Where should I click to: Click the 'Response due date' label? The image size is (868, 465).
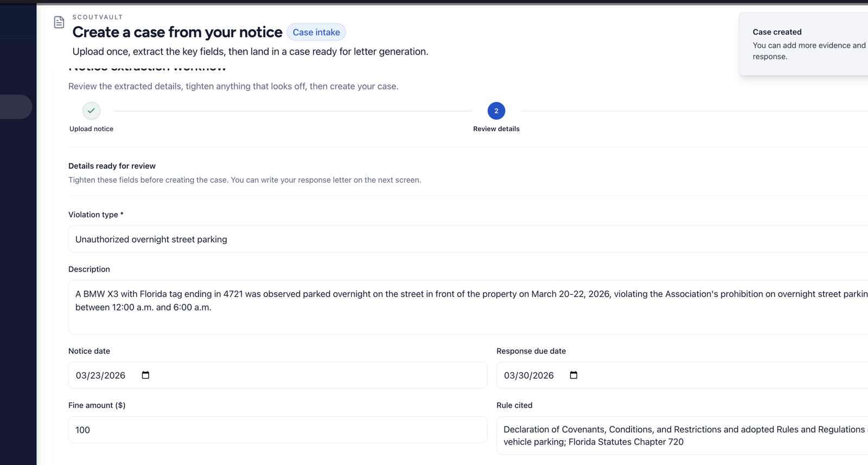coord(531,351)
